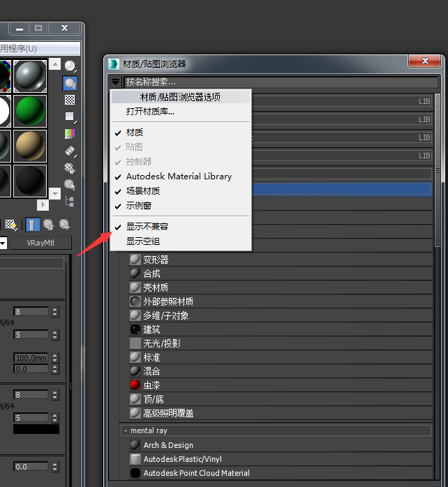This screenshot has width=448, height=487.
Task: Select the 多维/子对象 material
Action: pyautogui.click(x=281, y=315)
